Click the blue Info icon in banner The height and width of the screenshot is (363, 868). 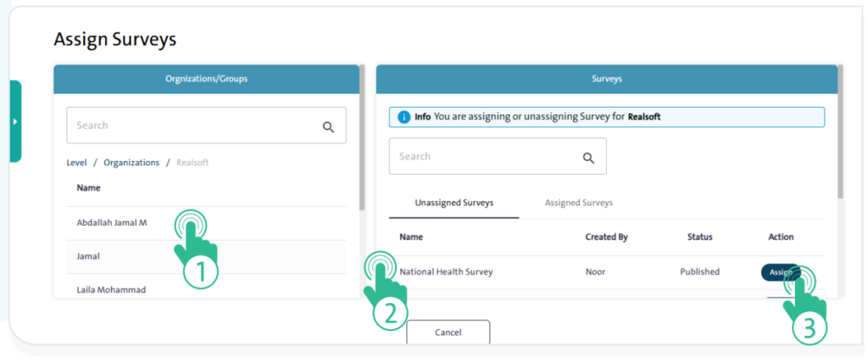pyautogui.click(x=404, y=117)
